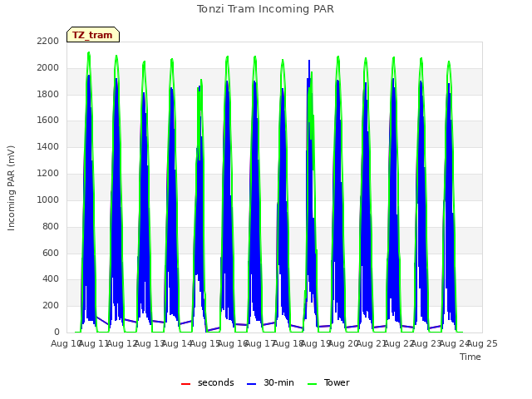The image size is (532, 399).
Task: Click the red seconds legend swatch
Action: [186, 384]
